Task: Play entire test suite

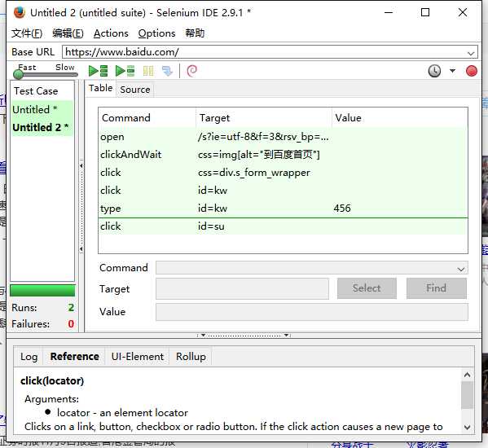Action: tap(98, 71)
